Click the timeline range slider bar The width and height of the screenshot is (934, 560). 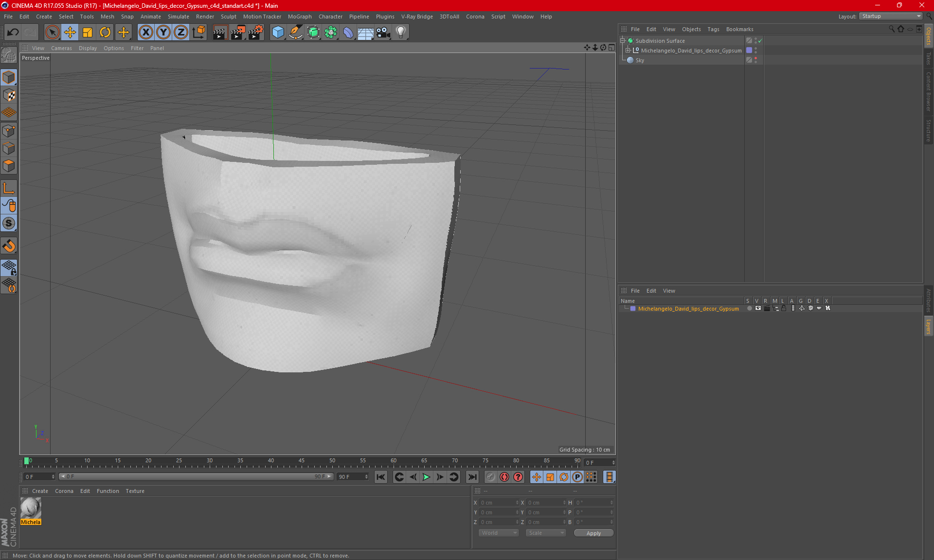coord(196,476)
